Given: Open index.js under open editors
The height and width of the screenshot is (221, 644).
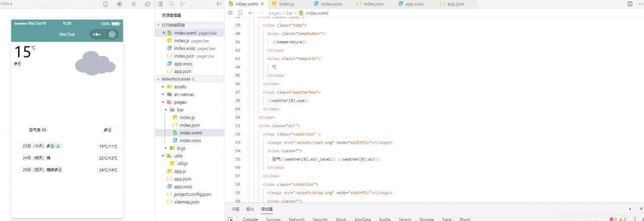Looking at the screenshot, I should [x=190, y=41].
